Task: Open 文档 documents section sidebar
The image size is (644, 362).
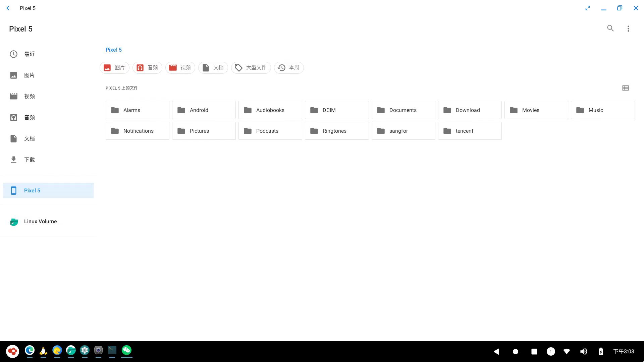Action: click(x=29, y=138)
